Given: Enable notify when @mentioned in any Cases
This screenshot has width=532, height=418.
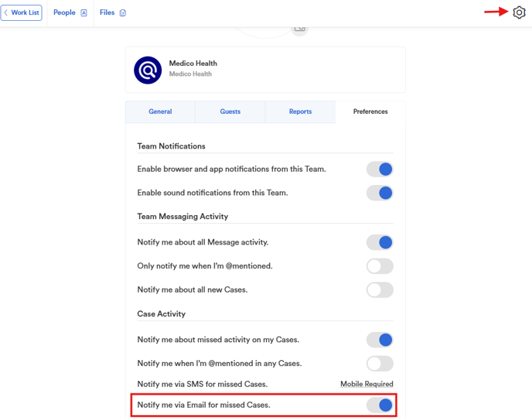Looking at the screenshot, I should [x=380, y=364].
